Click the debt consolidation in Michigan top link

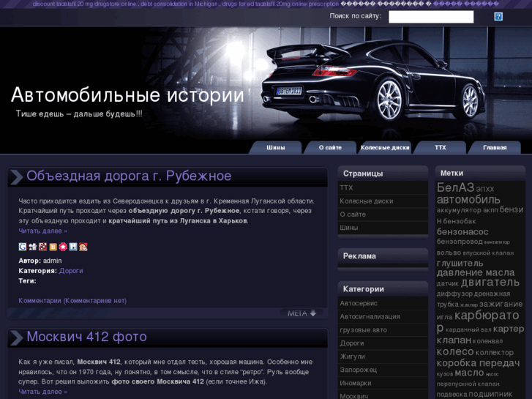[179, 4]
